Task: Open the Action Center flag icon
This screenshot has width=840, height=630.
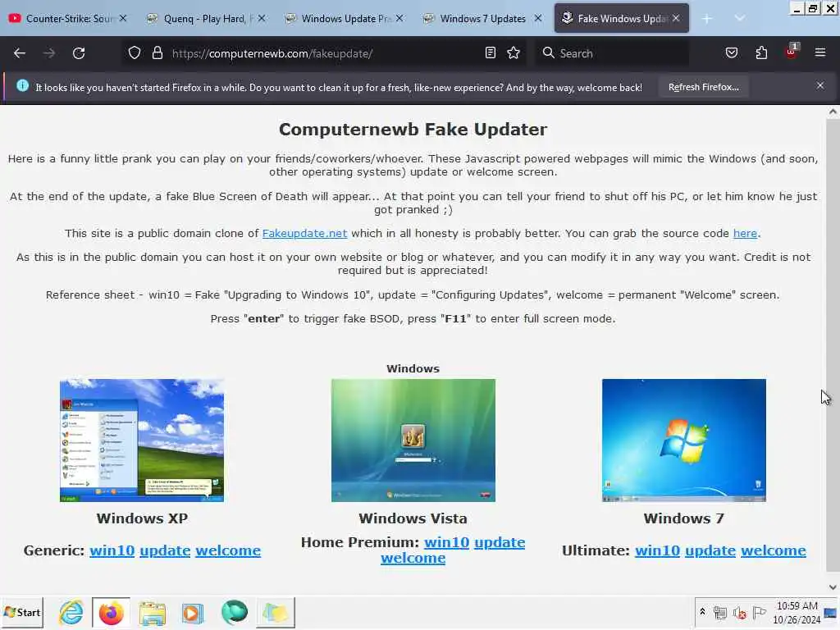Action: click(759, 612)
